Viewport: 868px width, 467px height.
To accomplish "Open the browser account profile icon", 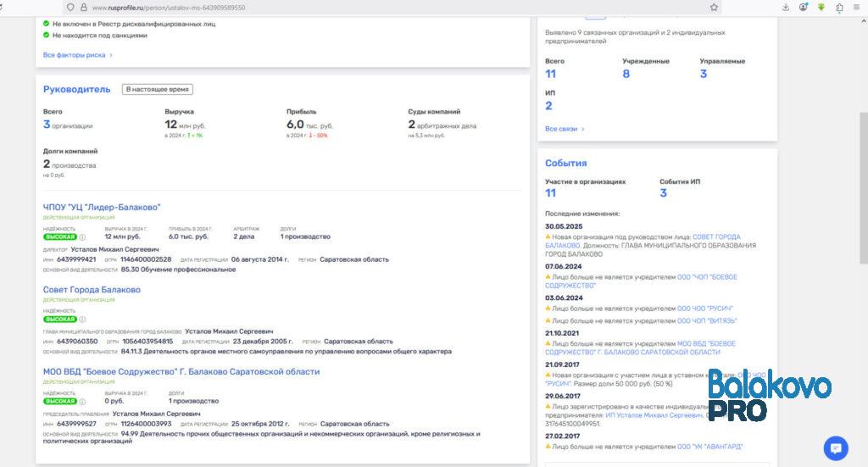I will pyautogui.click(x=804, y=7).
